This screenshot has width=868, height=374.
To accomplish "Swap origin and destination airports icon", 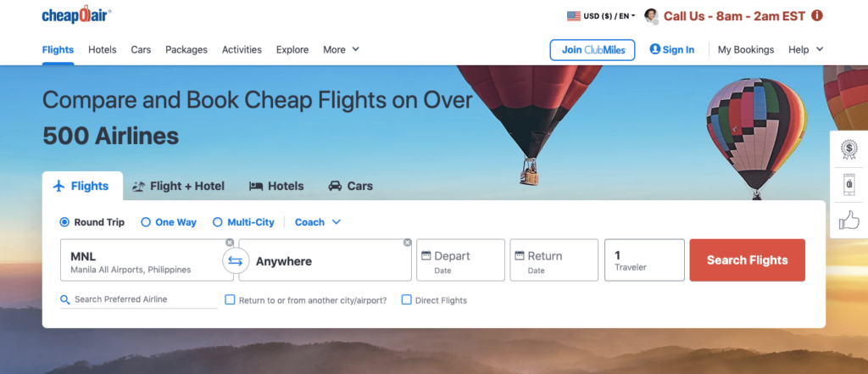I will tap(236, 261).
